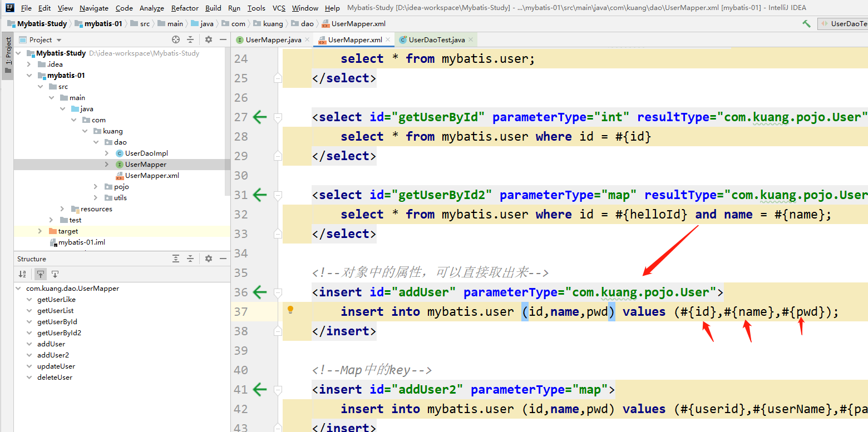Collapse the dao package in project tree

pos(96,142)
